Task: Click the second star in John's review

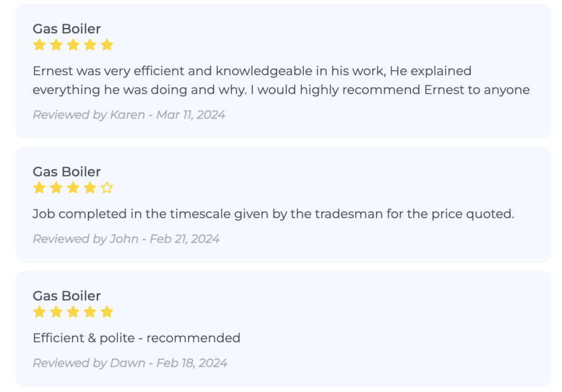Action: [56, 188]
